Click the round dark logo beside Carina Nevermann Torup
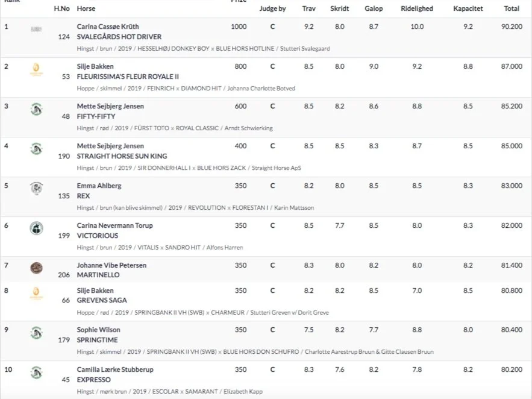Viewport: 532px width, 399px height. coord(36,228)
